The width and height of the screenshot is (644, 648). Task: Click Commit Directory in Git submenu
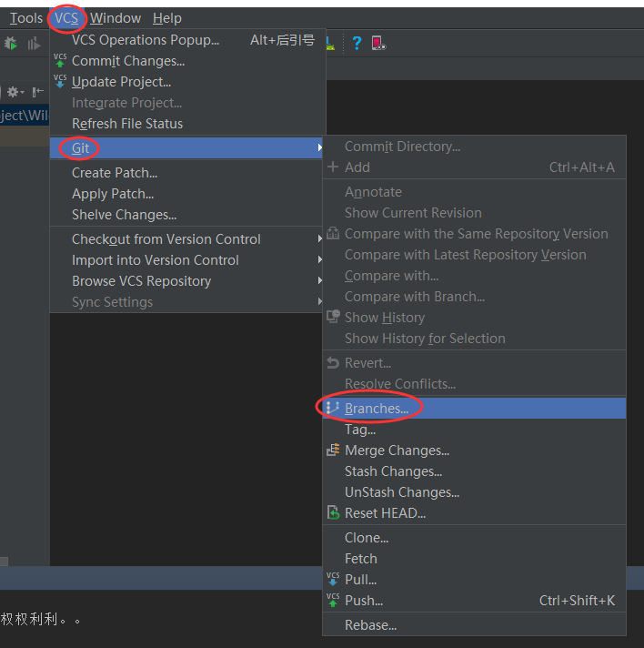(474, 147)
